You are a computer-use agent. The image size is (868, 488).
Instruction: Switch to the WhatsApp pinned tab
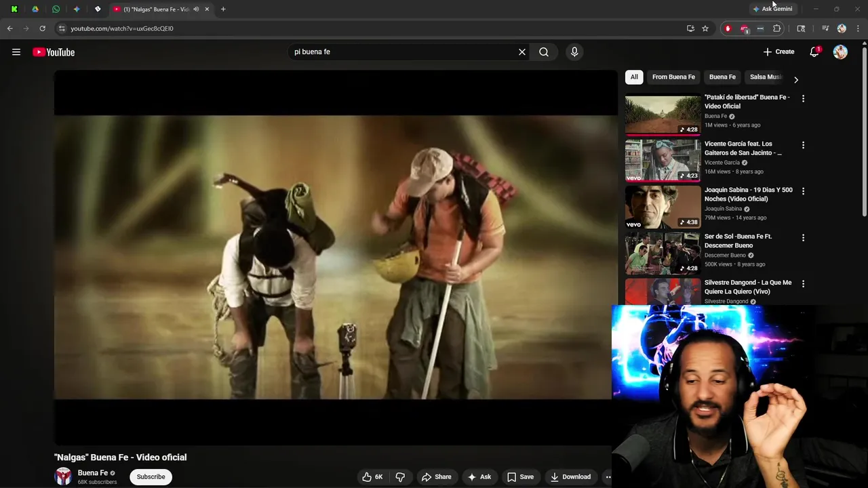tap(56, 9)
